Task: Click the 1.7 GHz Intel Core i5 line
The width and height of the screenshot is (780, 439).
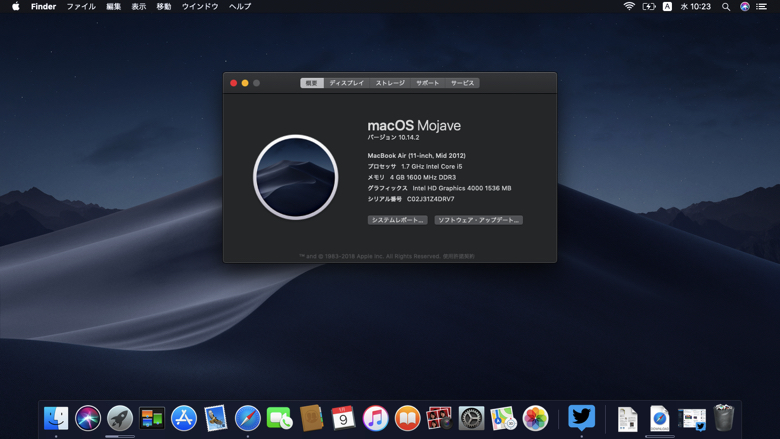Action: [432, 167]
